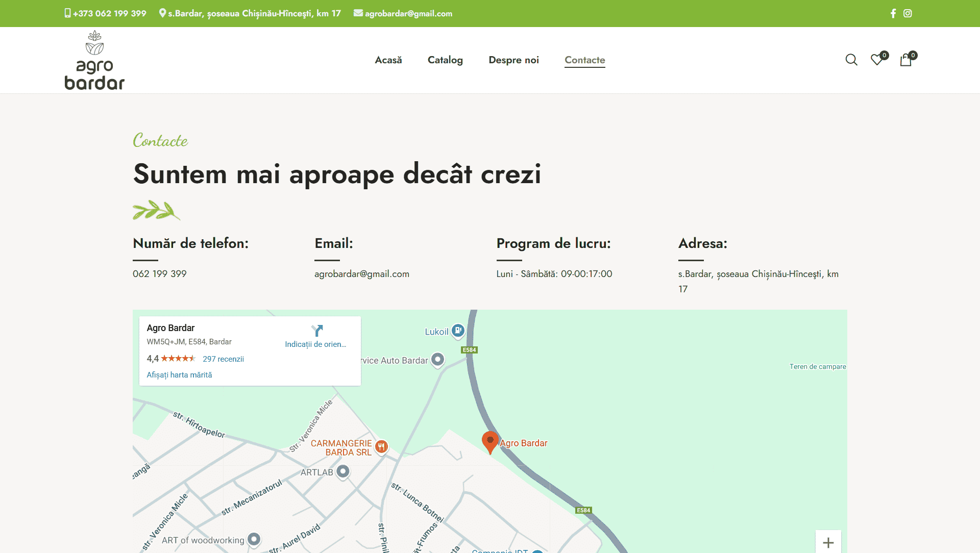
Task: Click the phone icon in top bar
Action: click(67, 13)
